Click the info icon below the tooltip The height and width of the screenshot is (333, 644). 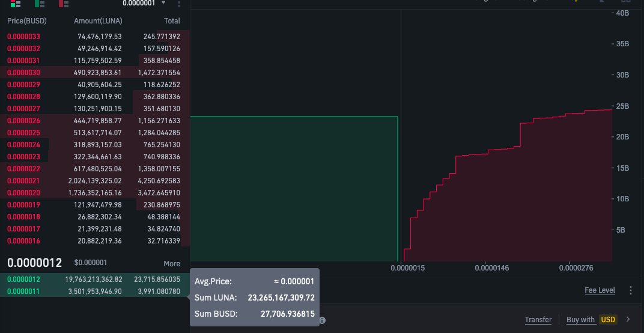pos(323,320)
